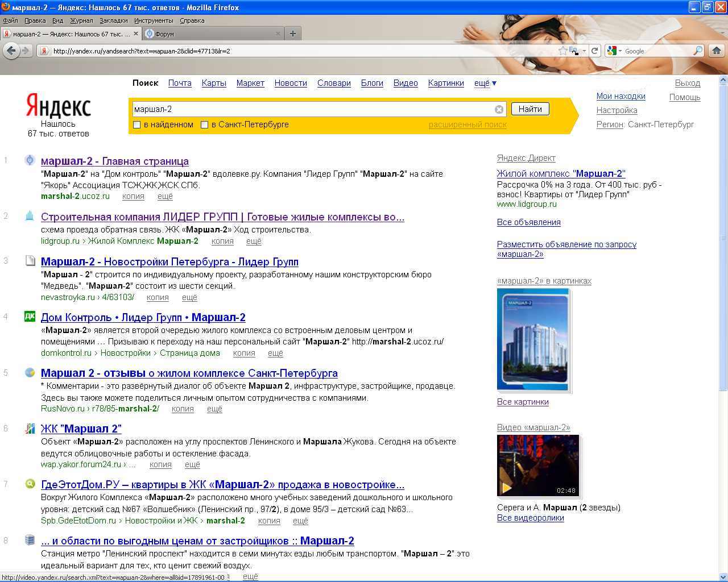The image size is (728, 582).
Task: Click the Помощь link
Action: point(685,97)
